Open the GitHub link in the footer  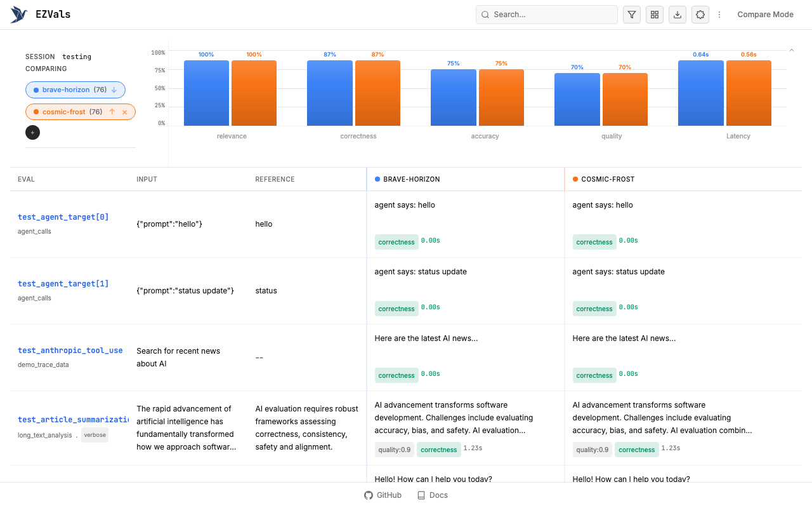click(x=383, y=495)
